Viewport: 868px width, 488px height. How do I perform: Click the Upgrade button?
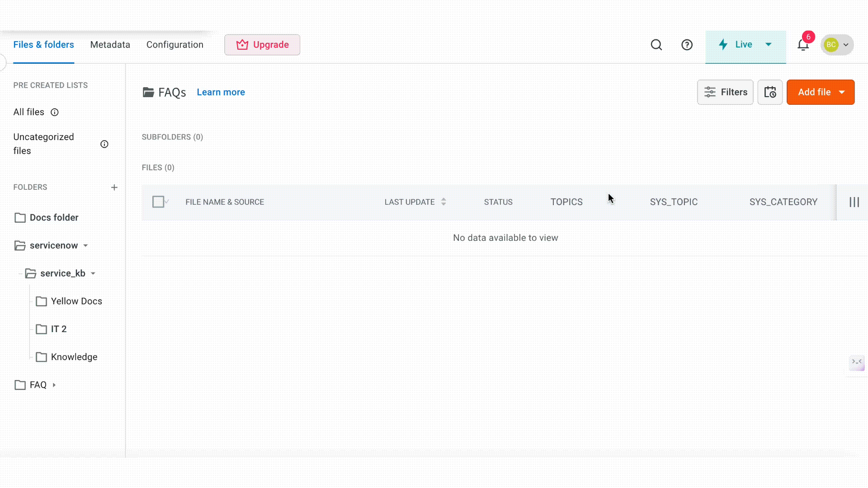tap(262, 45)
